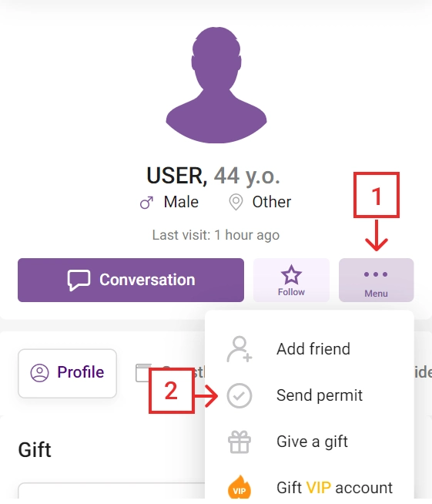Screen dimensions: 432x504
Task: Open a Conversation with the user
Action: (x=131, y=280)
